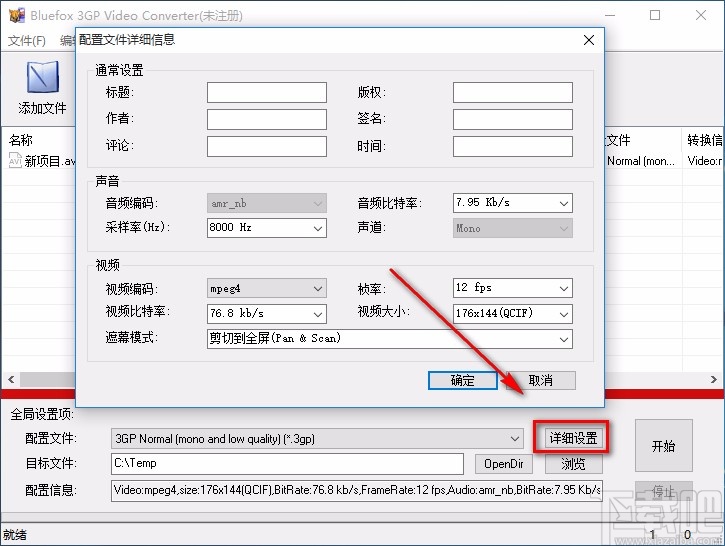Click the 配置信息 text field

(x=356, y=491)
